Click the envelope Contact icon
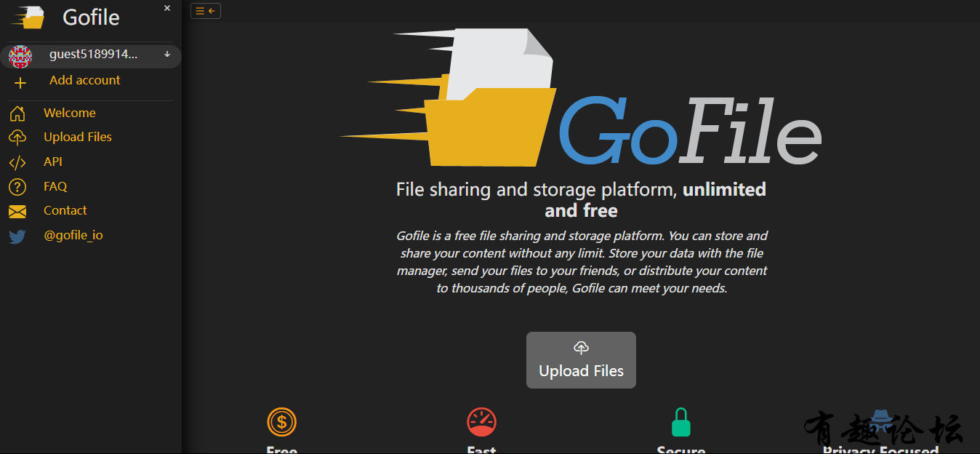Viewport: 980px width, 454px height. click(17, 212)
